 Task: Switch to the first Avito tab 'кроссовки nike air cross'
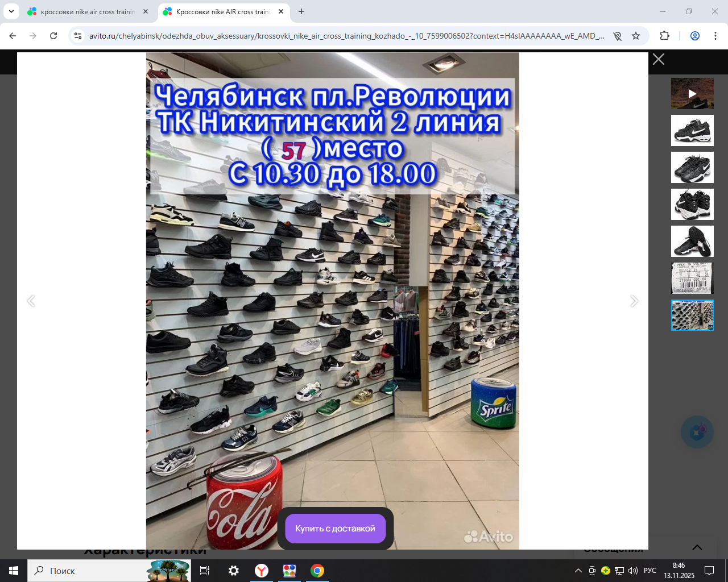coord(88,11)
